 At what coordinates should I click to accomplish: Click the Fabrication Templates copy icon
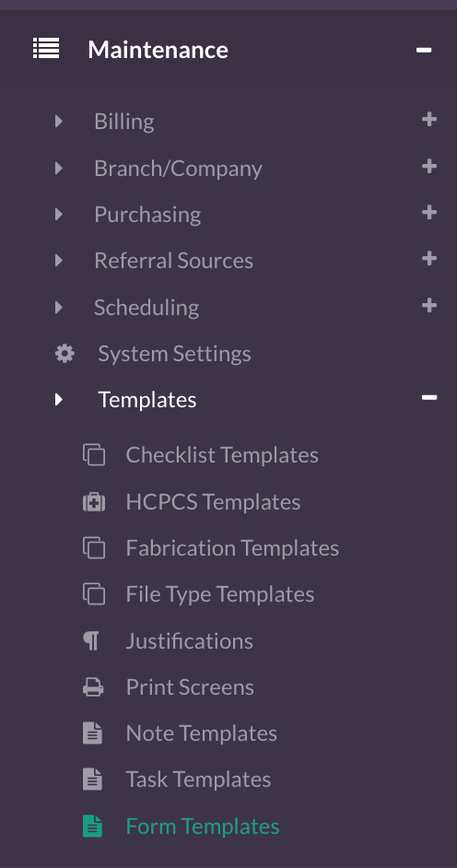click(x=93, y=548)
